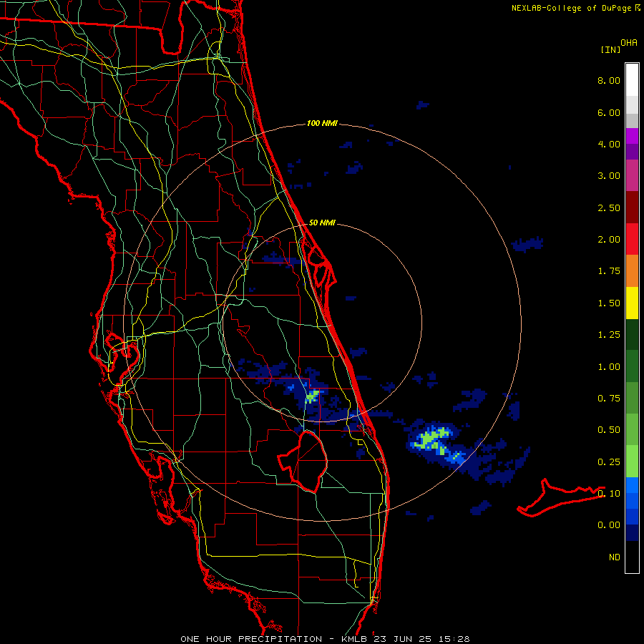
Task: Click the 100 NMI range ring label
Action: (322, 123)
